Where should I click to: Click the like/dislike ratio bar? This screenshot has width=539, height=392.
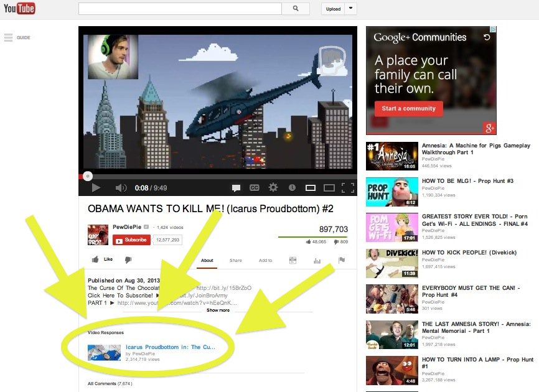(313, 237)
